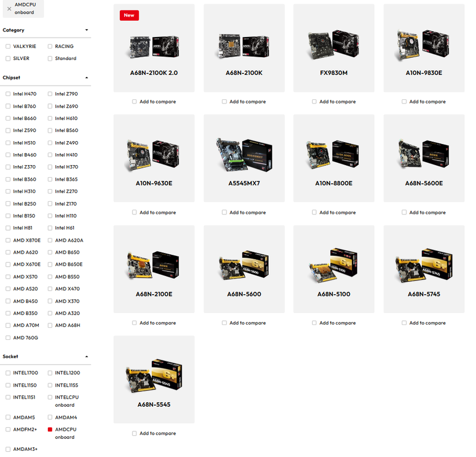
Task: Open the A68N-5100 product picture
Action: [x=334, y=265]
